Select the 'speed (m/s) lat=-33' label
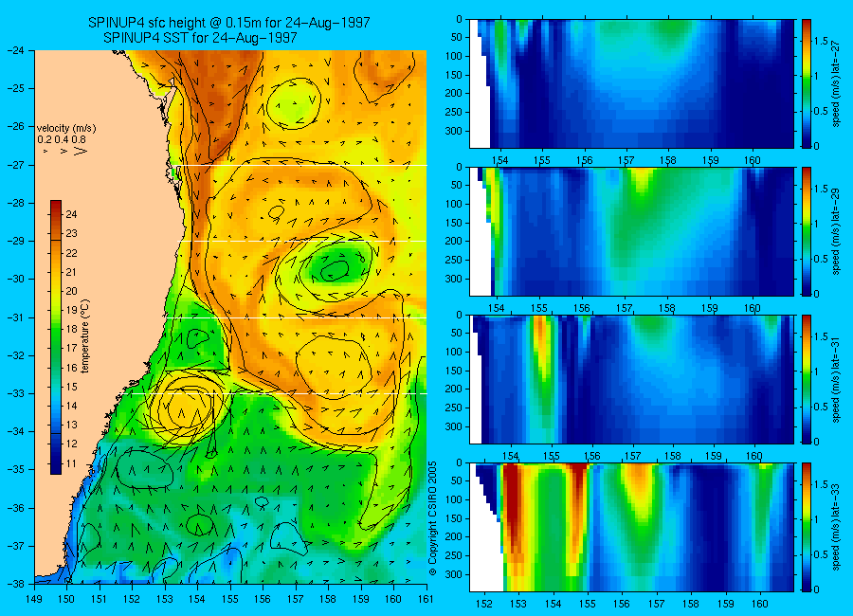The width and height of the screenshot is (853, 616). tap(837, 527)
